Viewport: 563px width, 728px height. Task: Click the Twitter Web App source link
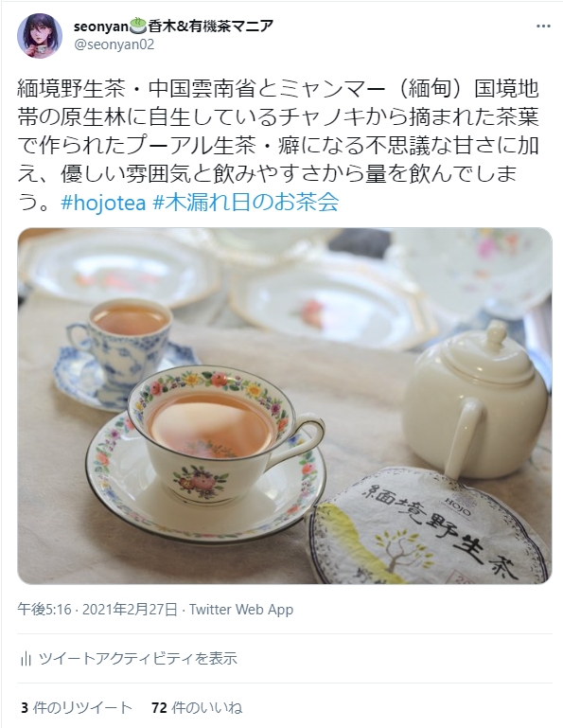[x=241, y=609]
